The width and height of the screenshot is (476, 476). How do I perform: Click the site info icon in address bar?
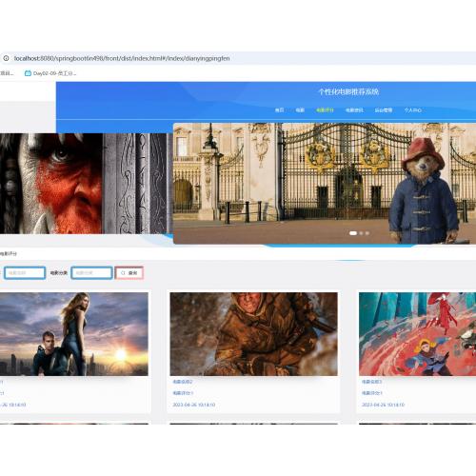6,58
